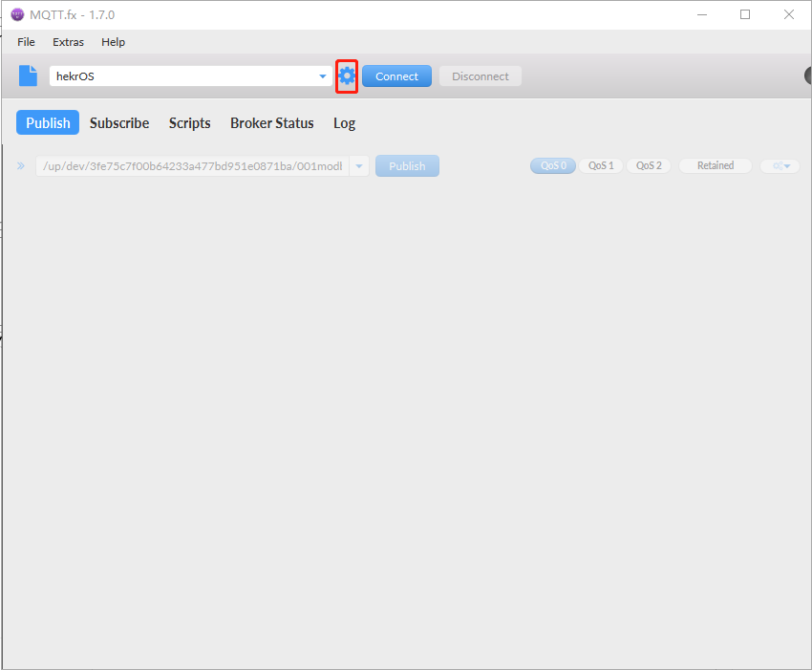This screenshot has width=812, height=670.
Task: Open the publish topic history dropdown
Action: 359,166
